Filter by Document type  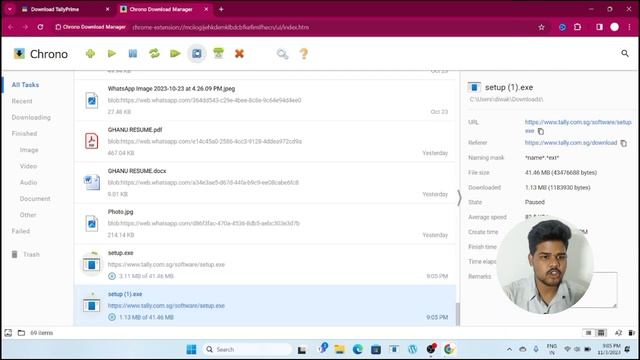(x=35, y=199)
